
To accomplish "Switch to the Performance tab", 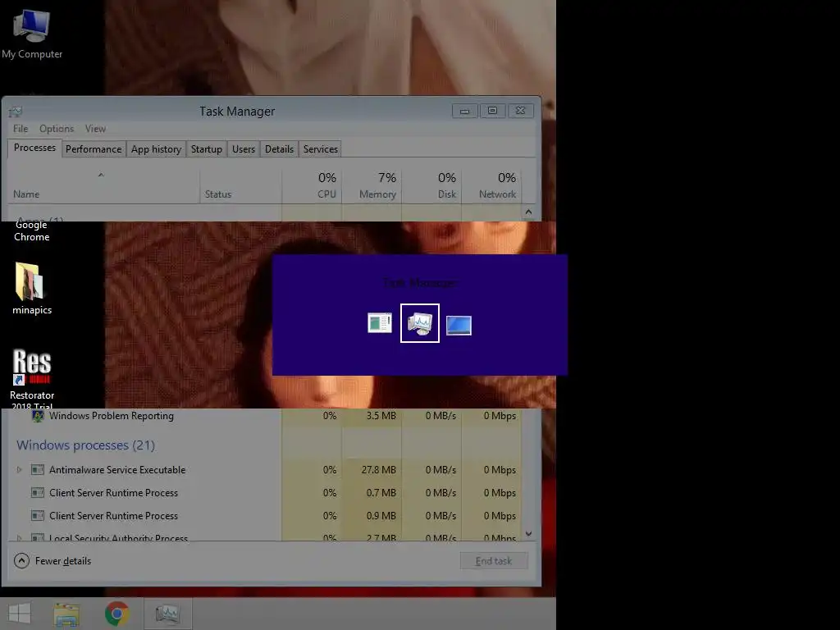I will (x=94, y=149).
